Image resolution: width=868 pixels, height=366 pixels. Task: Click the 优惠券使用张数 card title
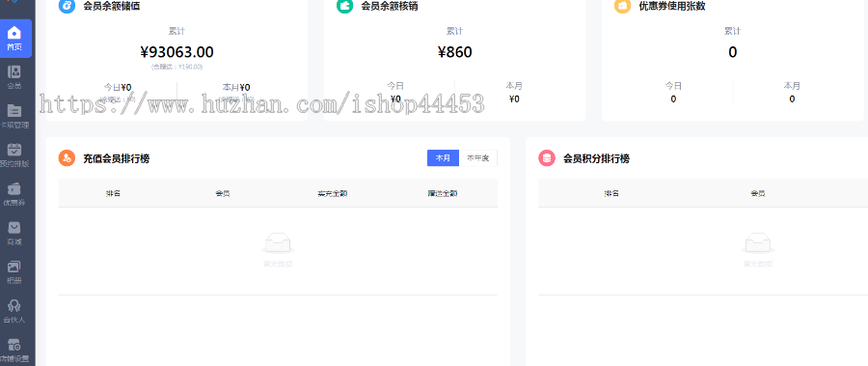[672, 6]
